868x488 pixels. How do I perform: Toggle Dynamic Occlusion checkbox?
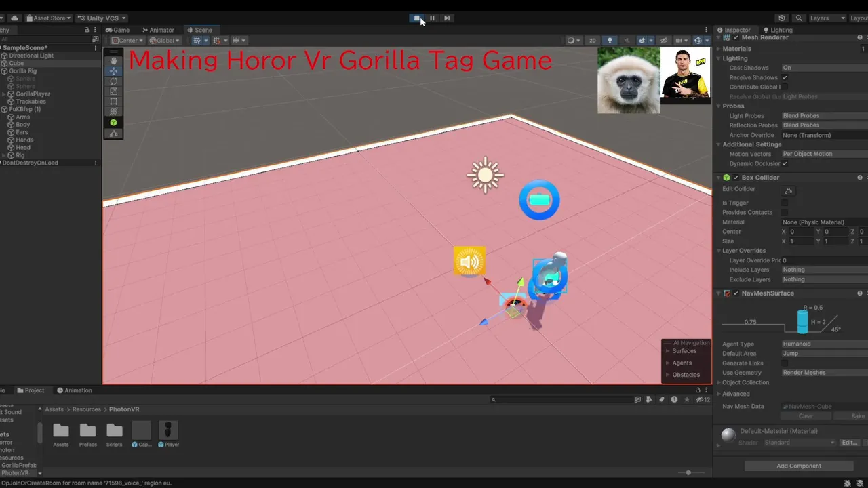point(785,163)
